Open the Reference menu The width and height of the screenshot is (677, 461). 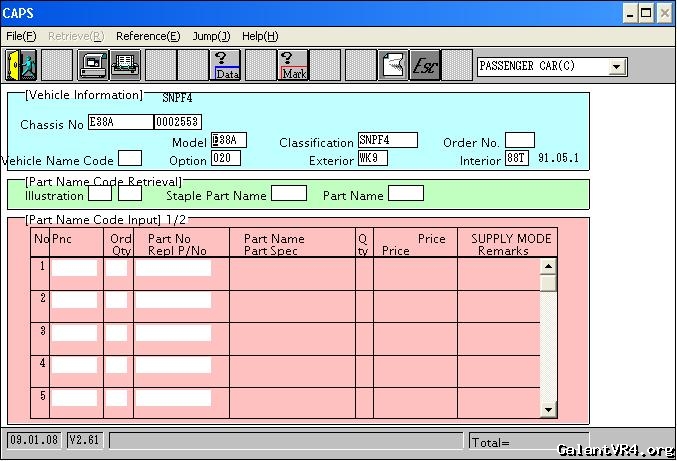tap(148, 36)
